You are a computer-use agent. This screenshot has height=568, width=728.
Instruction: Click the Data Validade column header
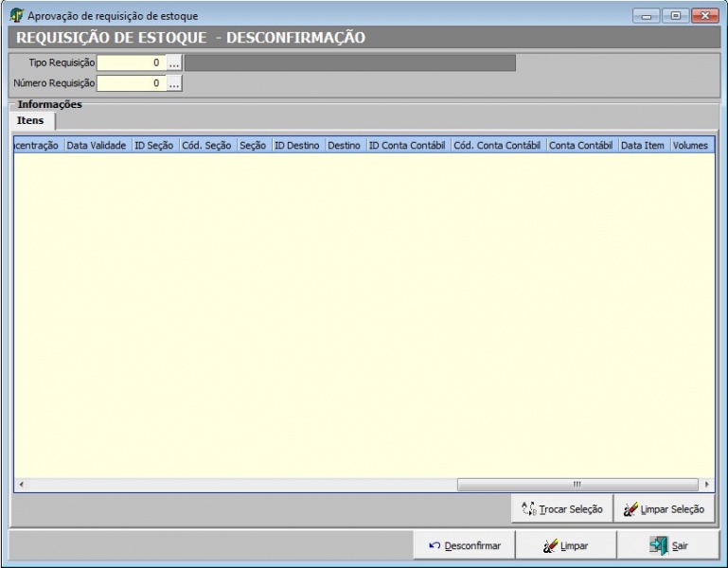click(x=97, y=146)
